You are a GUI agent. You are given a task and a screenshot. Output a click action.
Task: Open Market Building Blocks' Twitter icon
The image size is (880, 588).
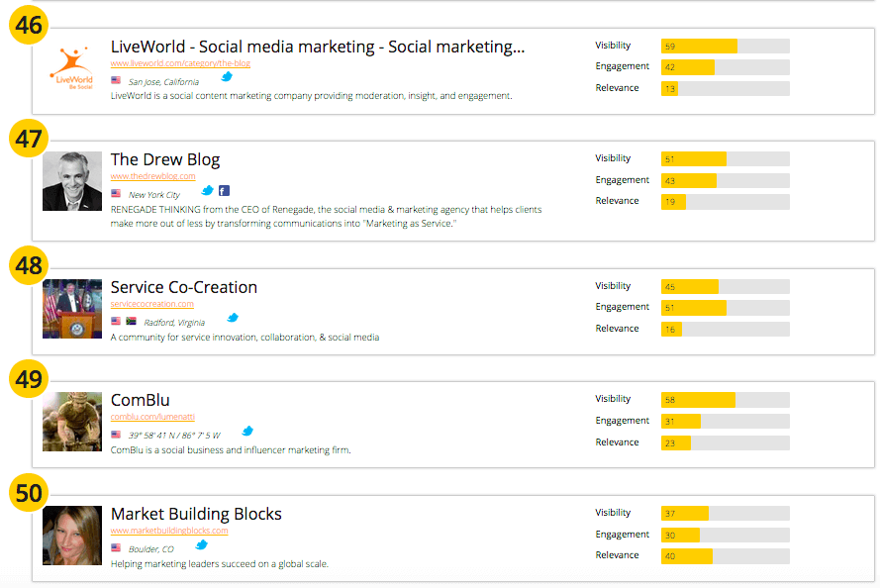[201, 544]
